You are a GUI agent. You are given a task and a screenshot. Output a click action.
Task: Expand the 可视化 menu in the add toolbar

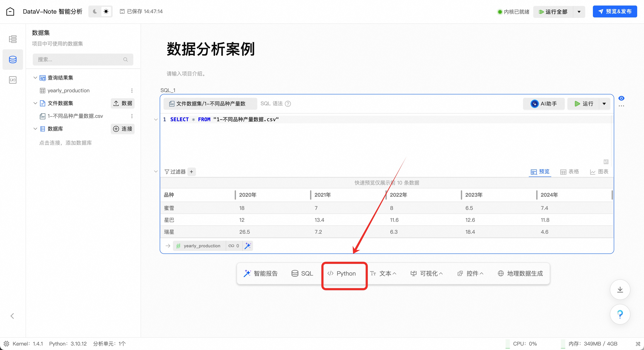click(427, 273)
